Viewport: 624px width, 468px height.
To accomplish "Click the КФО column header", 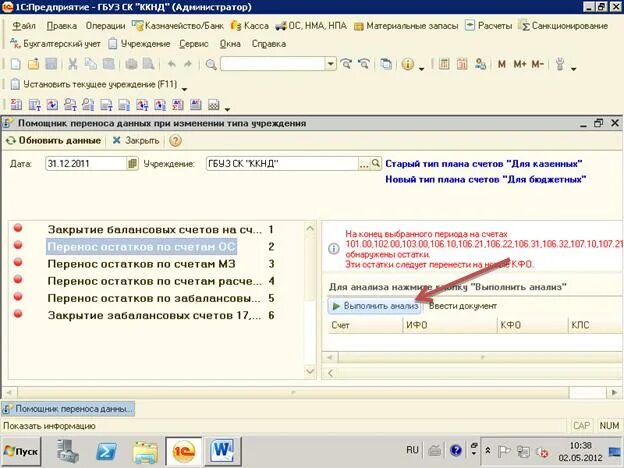I will 532,326.
